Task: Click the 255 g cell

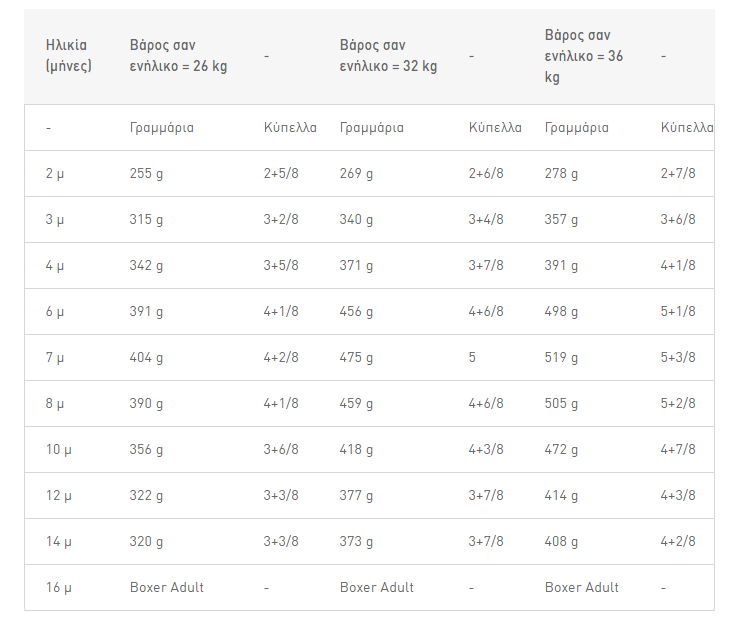Action: 146,173
